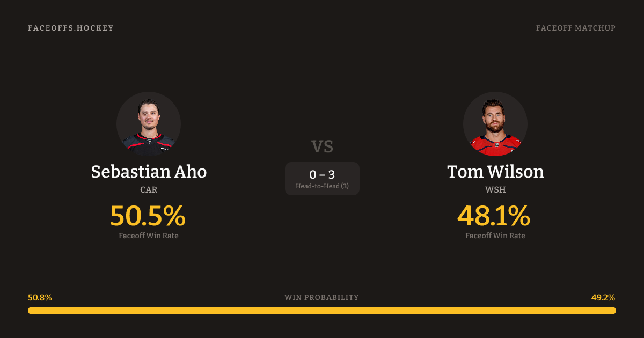Image resolution: width=644 pixels, height=338 pixels.
Task: Click the 50.8% win probability value
Action: click(x=40, y=297)
